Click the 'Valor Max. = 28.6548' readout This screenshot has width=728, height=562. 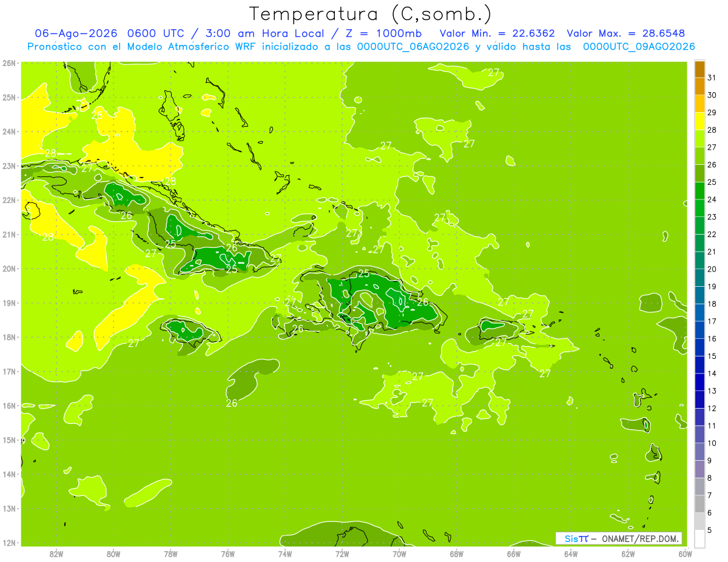pos(626,33)
